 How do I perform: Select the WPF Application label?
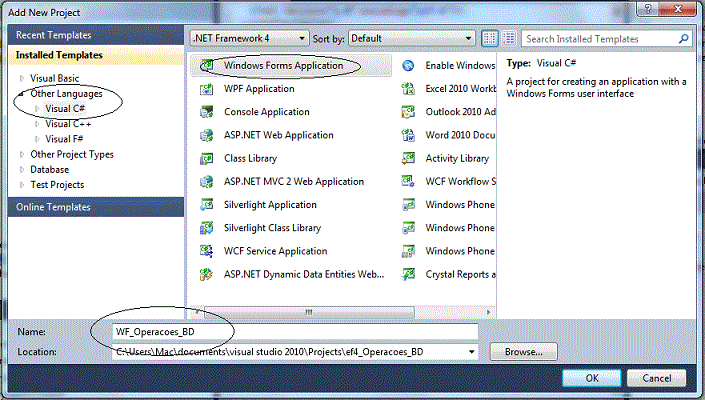259,89
